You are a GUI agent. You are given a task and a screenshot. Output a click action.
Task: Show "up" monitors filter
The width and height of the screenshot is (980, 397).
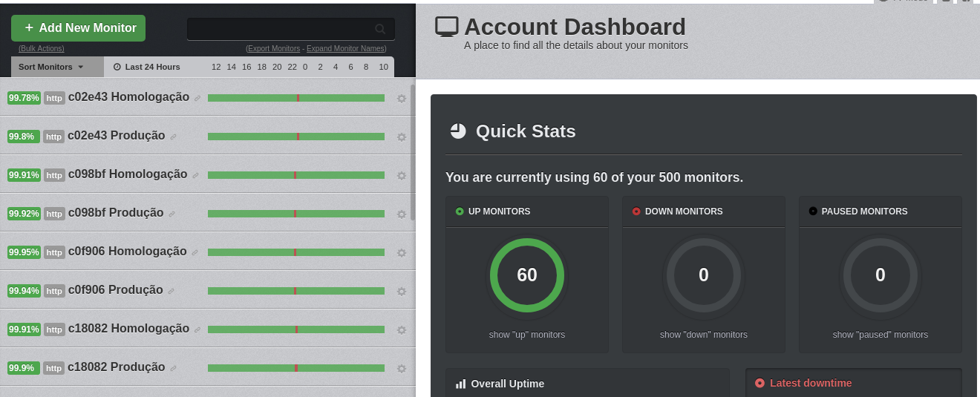(x=527, y=335)
